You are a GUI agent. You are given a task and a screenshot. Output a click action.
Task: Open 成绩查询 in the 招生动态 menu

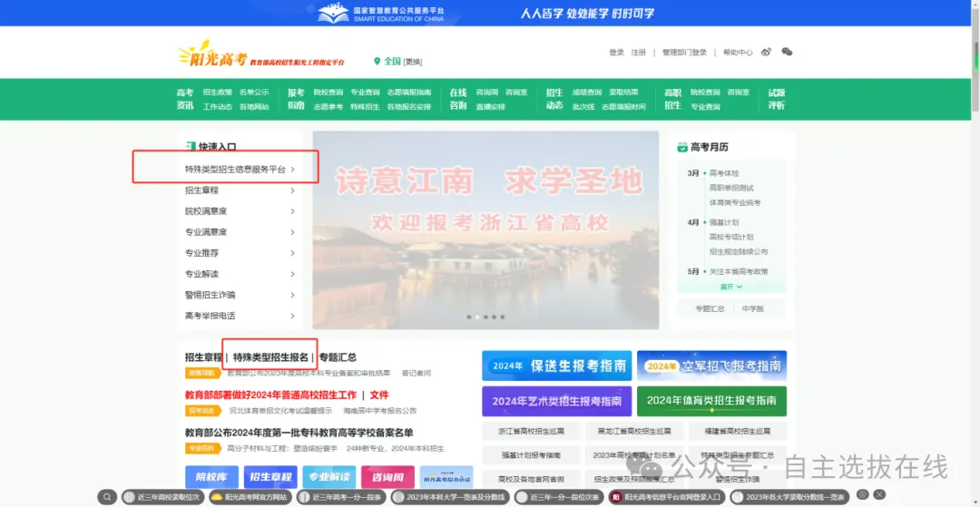(x=586, y=93)
